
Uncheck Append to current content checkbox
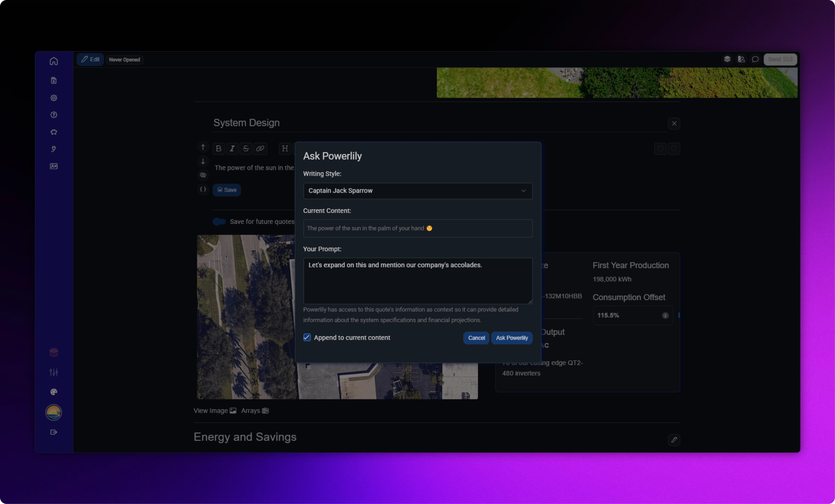(x=307, y=338)
